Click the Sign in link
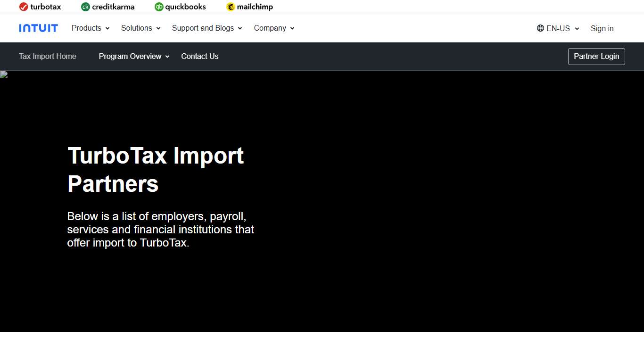Image resolution: width=644 pixels, height=362 pixels. [x=602, y=28]
